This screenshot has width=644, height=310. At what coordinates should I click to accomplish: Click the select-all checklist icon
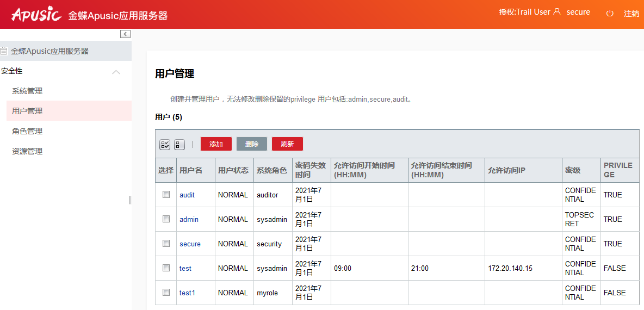[x=165, y=145]
